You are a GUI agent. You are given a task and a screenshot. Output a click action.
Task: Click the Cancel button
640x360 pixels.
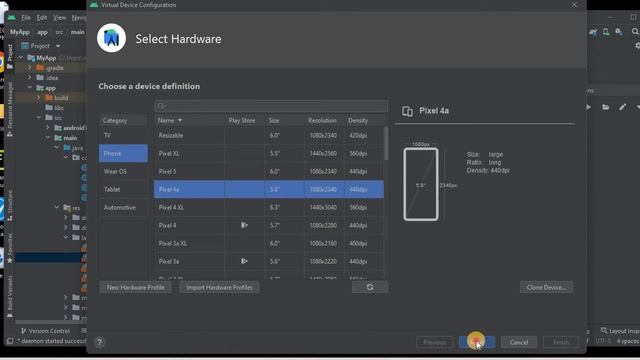pos(519,342)
